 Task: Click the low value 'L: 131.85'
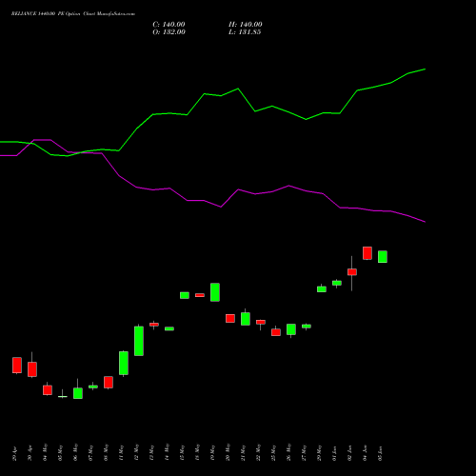tap(245, 32)
